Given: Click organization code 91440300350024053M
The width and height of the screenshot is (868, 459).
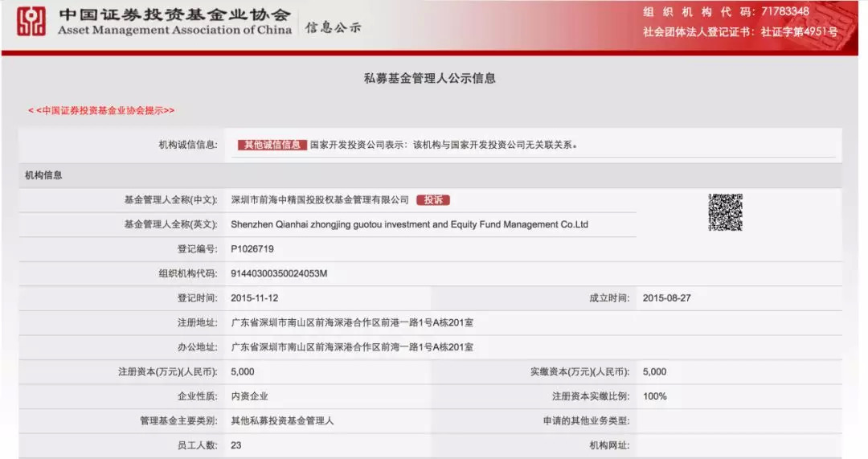Looking at the screenshot, I should coord(279,273).
